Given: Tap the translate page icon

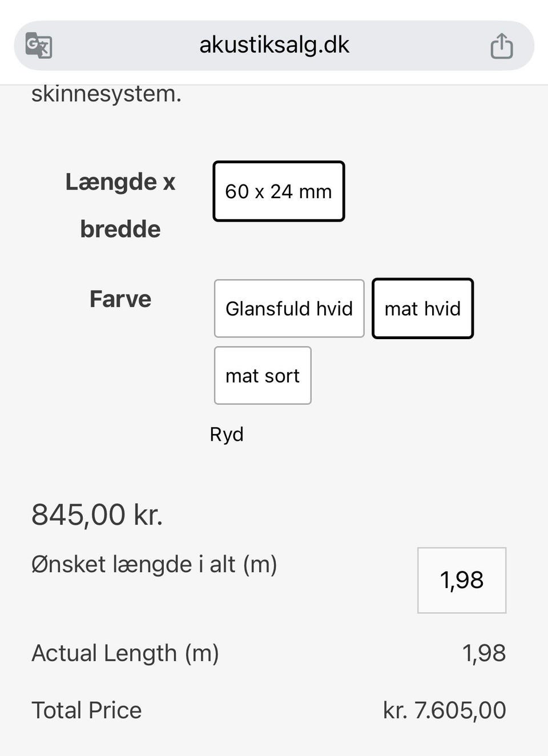Looking at the screenshot, I should pos(39,46).
